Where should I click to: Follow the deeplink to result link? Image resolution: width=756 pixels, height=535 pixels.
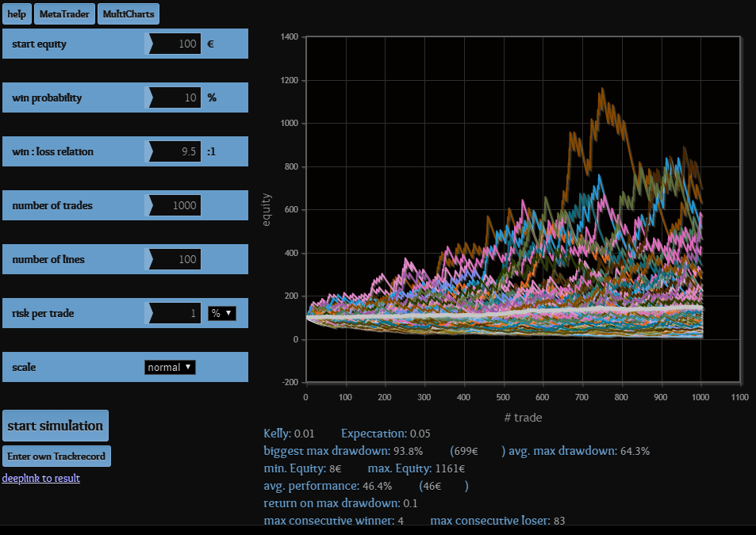pos(41,478)
